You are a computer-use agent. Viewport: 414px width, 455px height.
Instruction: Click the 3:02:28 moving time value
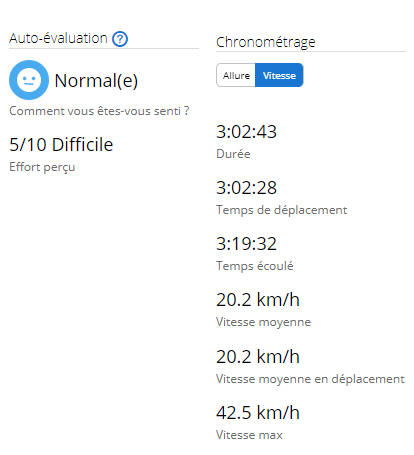[x=246, y=188]
